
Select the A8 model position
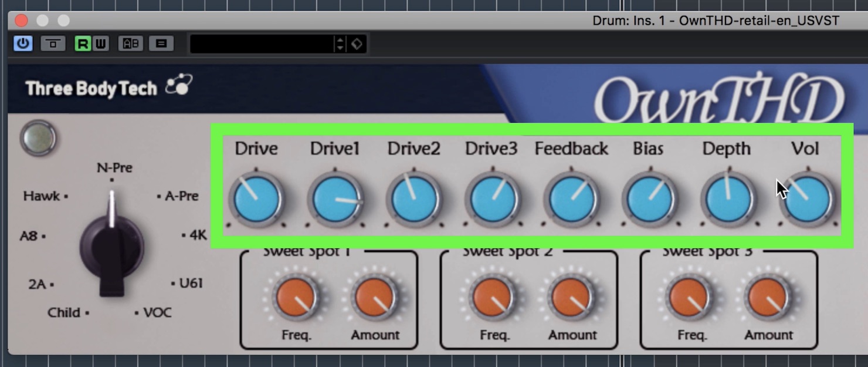click(29, 236)
